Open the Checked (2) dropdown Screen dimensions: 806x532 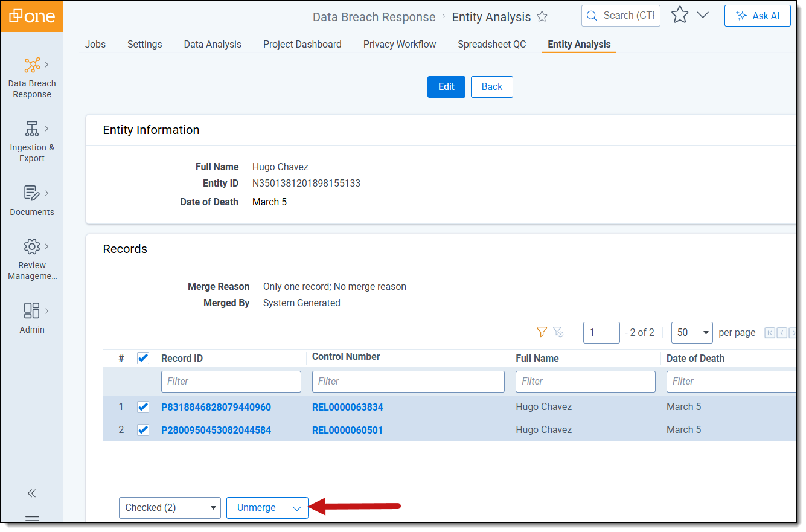tap(170, 508)
